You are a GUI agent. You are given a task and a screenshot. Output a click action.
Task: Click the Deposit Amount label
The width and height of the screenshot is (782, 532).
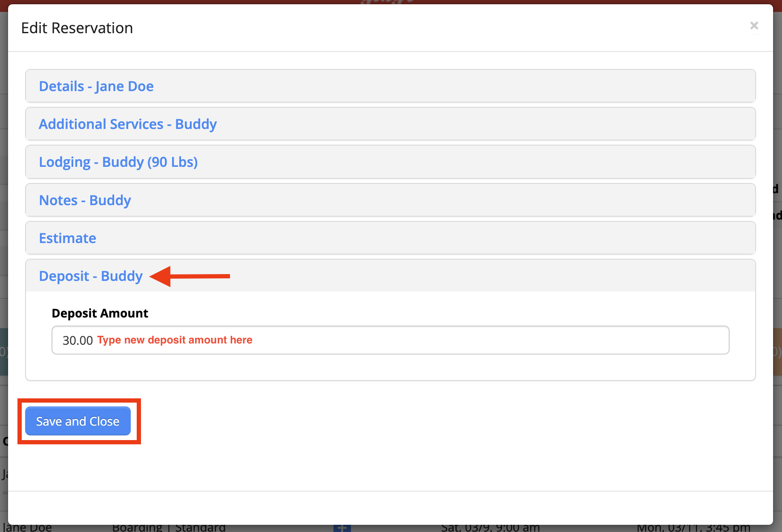point(100,313)
